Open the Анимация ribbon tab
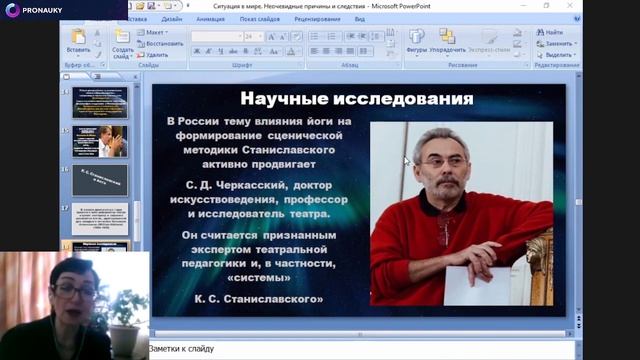 tap(210, 19)
